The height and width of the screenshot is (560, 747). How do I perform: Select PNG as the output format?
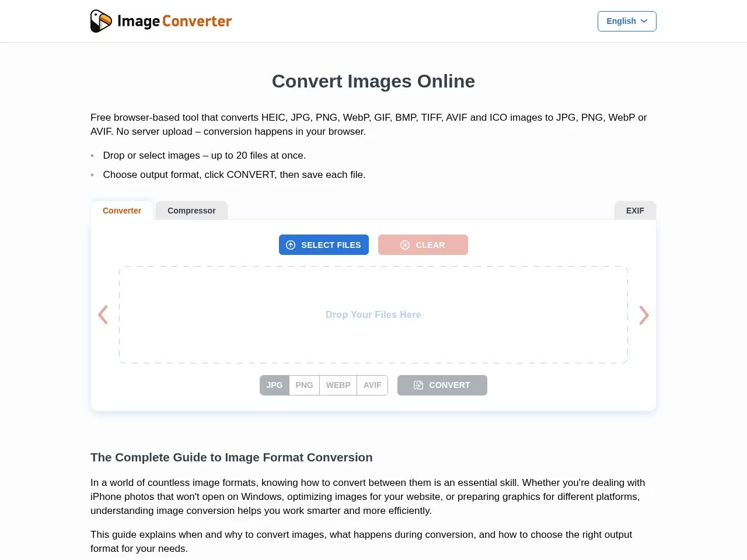pos(304,385)
